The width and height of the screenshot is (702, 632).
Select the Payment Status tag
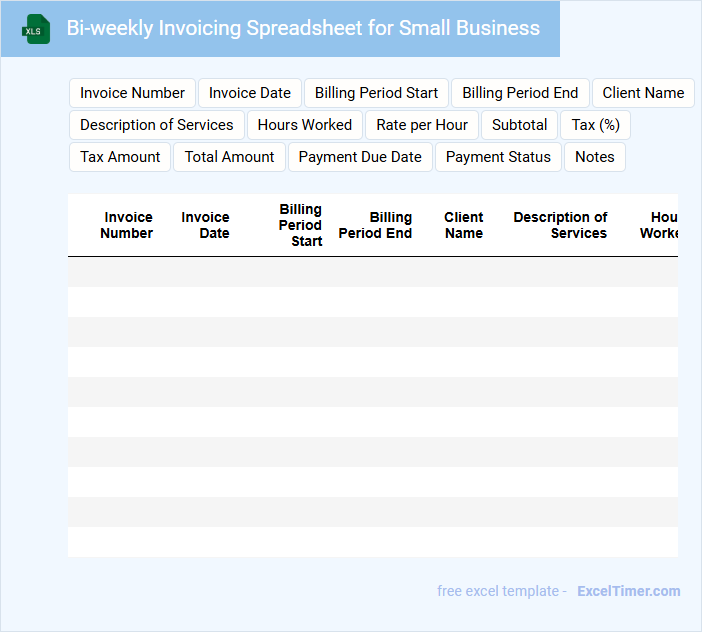[498, 157]
